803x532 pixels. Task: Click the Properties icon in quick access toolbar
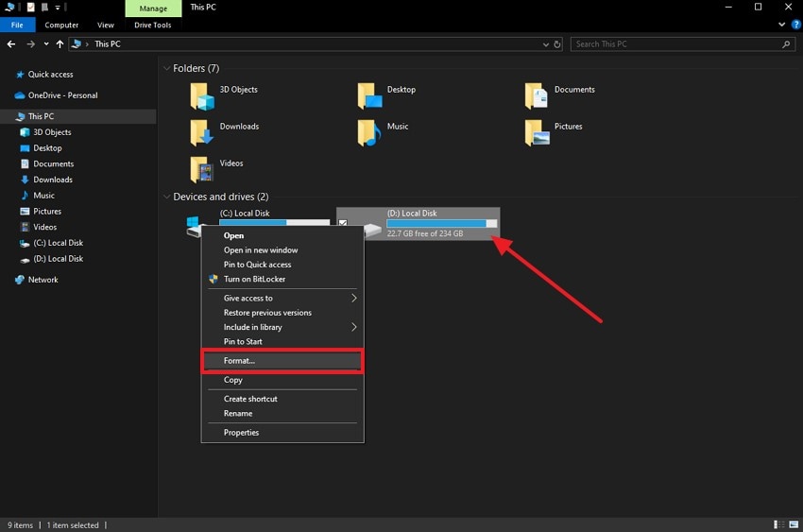(31, 8)
